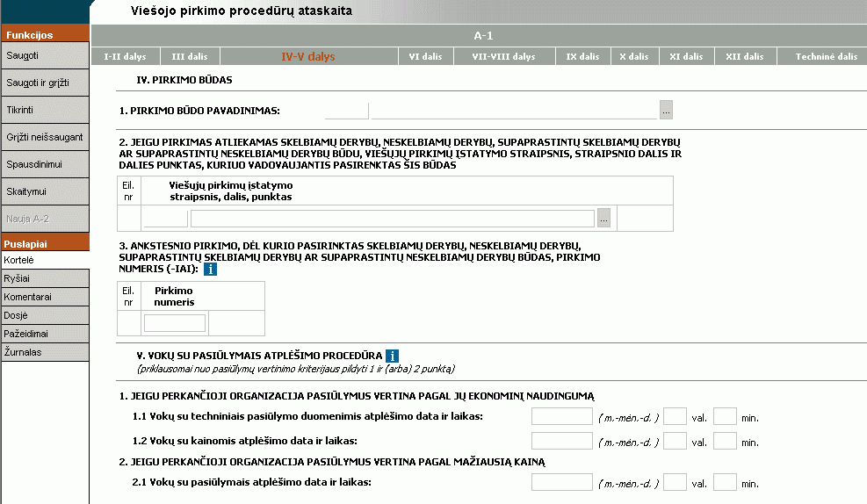Click the Saugoti button

(45, 55)
